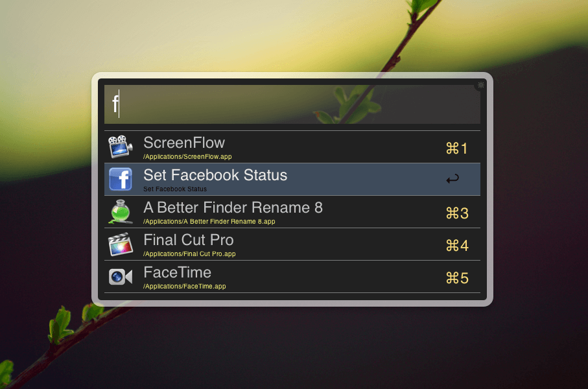Click into the search query field

tap(292, 104)
